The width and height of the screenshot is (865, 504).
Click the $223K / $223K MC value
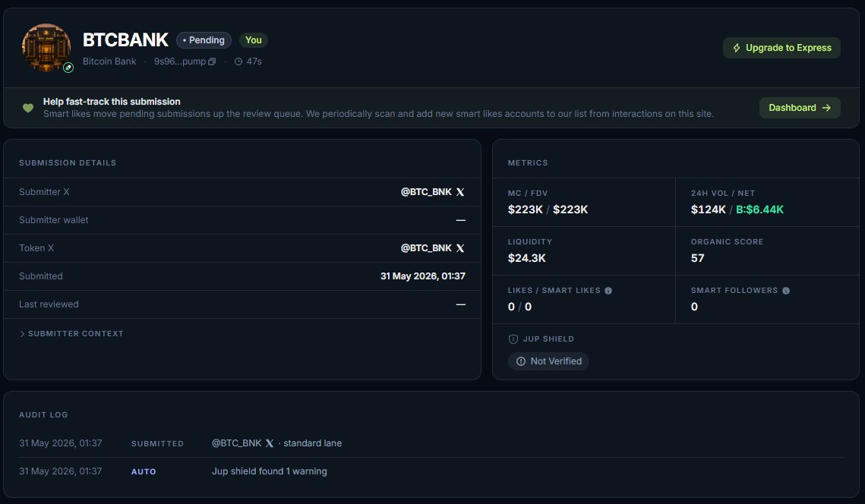[x=548, y=209]
